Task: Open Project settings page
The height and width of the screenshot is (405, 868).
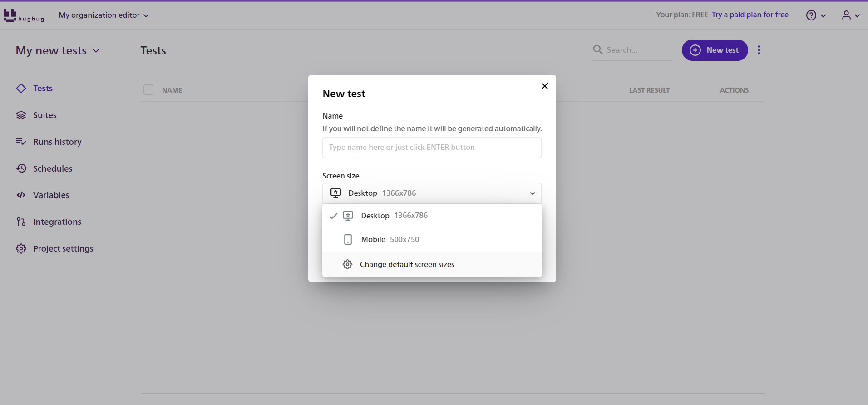Action: (63, 249)
